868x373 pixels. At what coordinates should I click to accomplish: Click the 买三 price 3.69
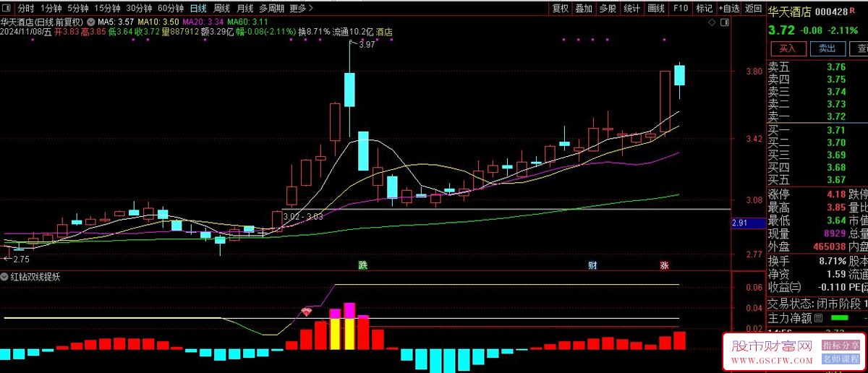(x=836, y=155)
